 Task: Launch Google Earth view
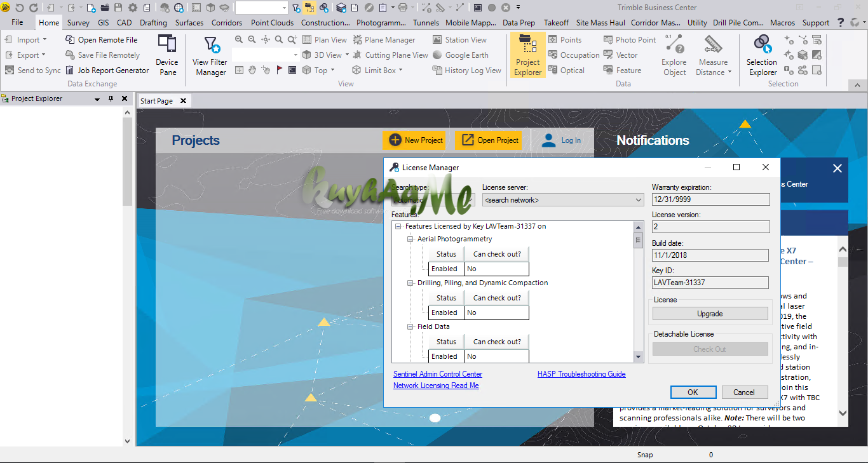point(460,55)
